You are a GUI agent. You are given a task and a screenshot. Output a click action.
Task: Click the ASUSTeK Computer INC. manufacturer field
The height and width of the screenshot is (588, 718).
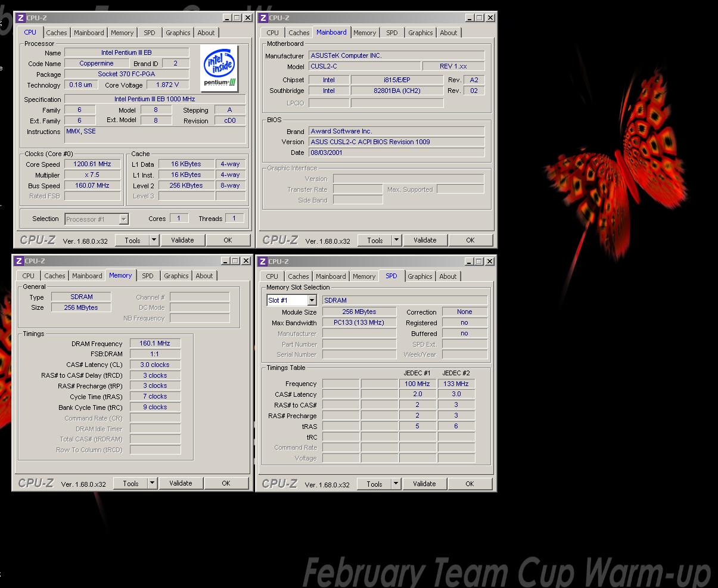pos(396,55)
